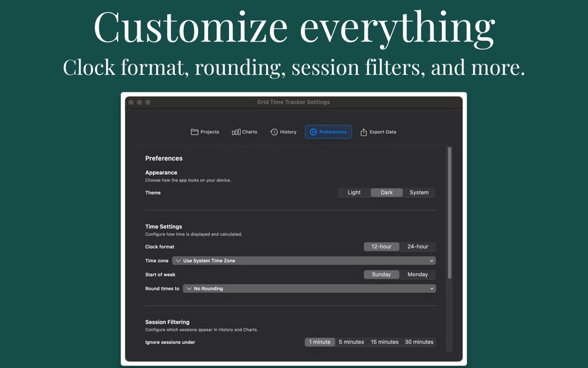This screenshot has width=588, height=368.
Task: Click the Time Settings heading
Action: (x=163, y=226)
